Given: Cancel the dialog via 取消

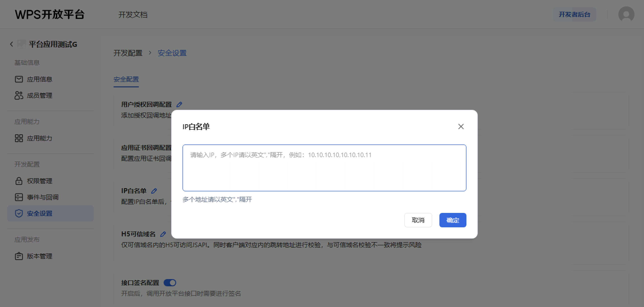Looking at the screenshot, I should (418, 220).
